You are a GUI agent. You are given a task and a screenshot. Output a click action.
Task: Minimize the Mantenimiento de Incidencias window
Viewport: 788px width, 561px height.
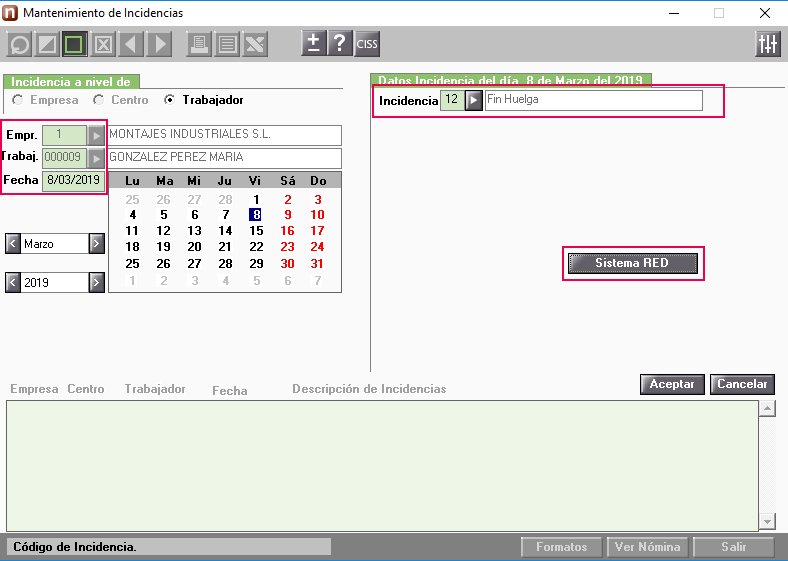(x=674, y=13)
